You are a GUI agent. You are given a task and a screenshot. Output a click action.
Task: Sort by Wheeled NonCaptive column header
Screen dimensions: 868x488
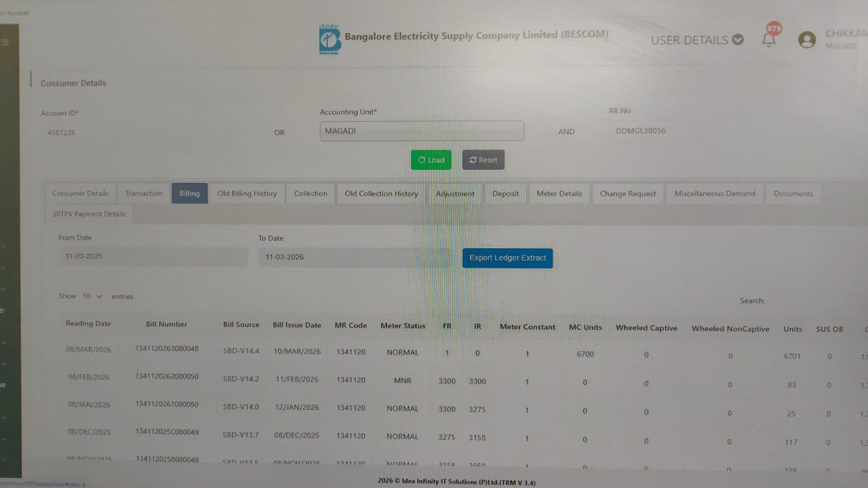click(730, 328)
